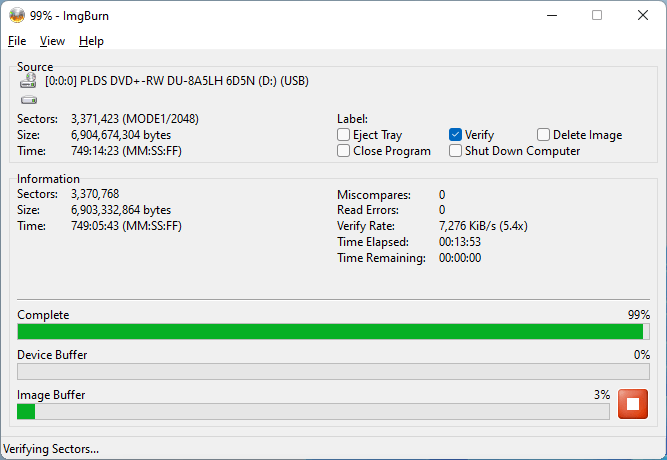This screenshot has height=460, width=667.
Task: Click the red Stop button
Action: 632,404
